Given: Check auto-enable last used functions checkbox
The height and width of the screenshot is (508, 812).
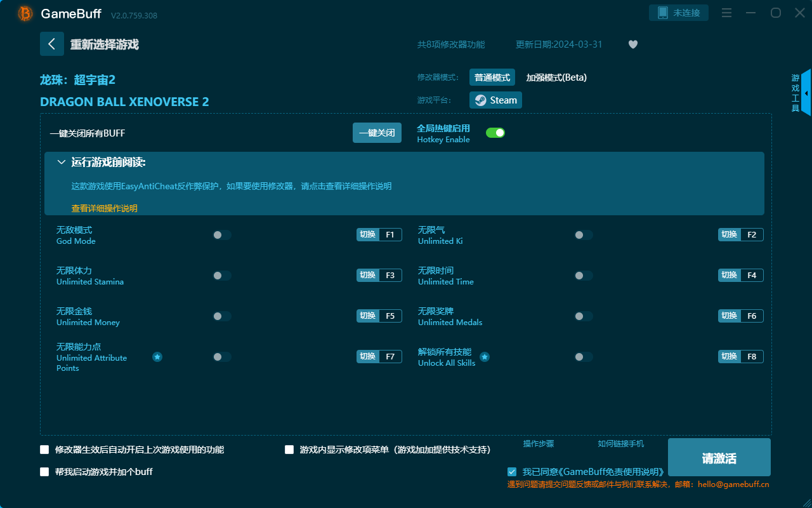Looking at the screenshot, I should coord(44,450).
